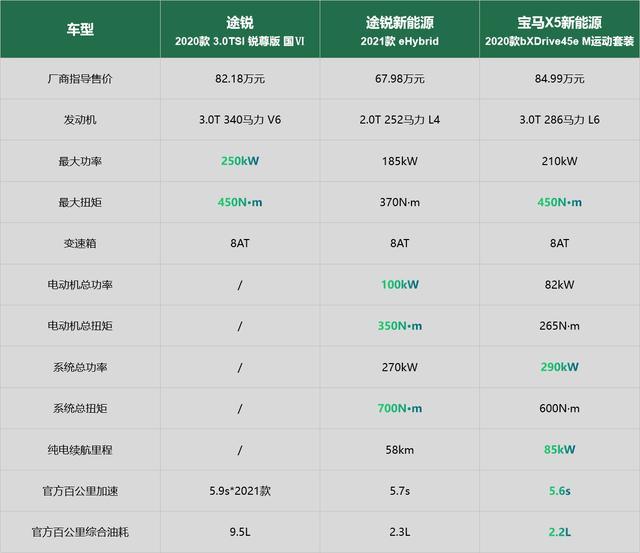Click the 系统总功率 row label
This screenshot has height=553, width=640.
point(80,367)
